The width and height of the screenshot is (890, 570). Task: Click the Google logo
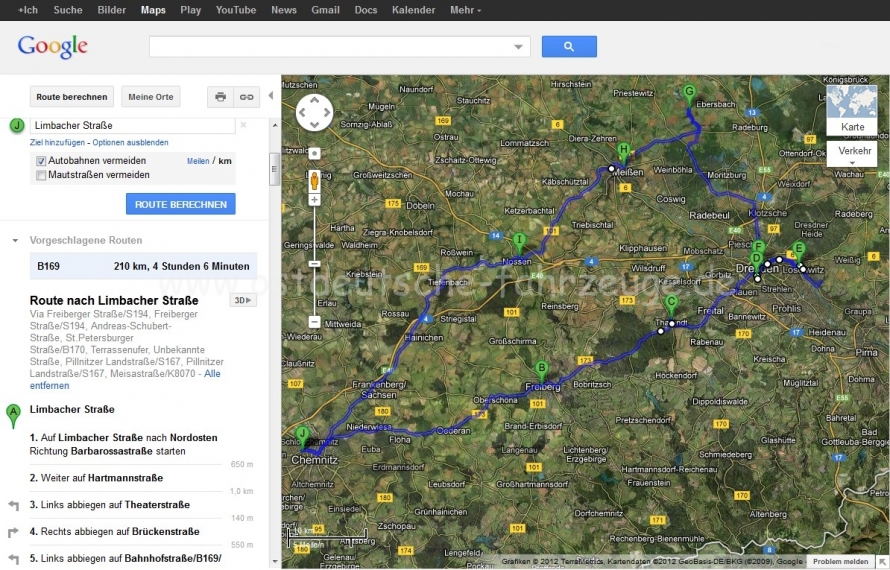(52, 47)
